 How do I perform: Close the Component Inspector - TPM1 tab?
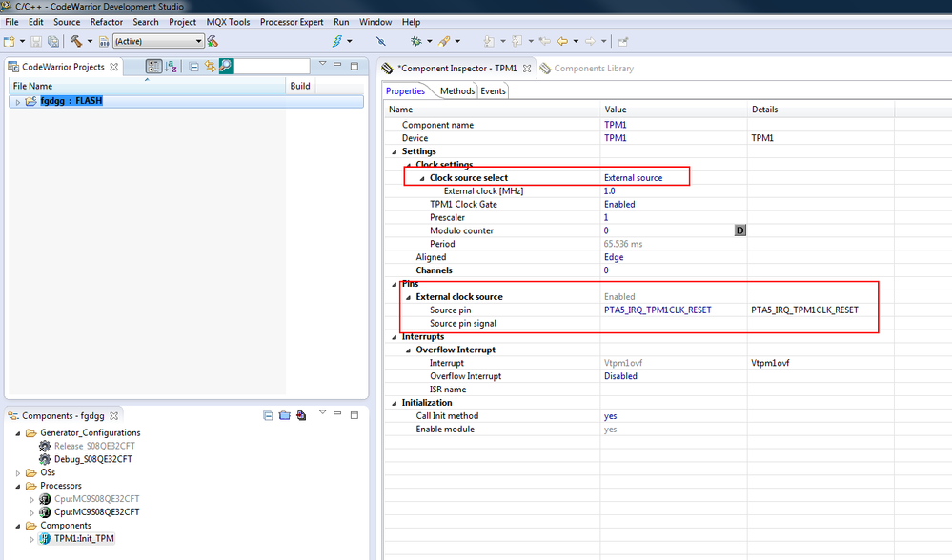[x=527, y=69]
